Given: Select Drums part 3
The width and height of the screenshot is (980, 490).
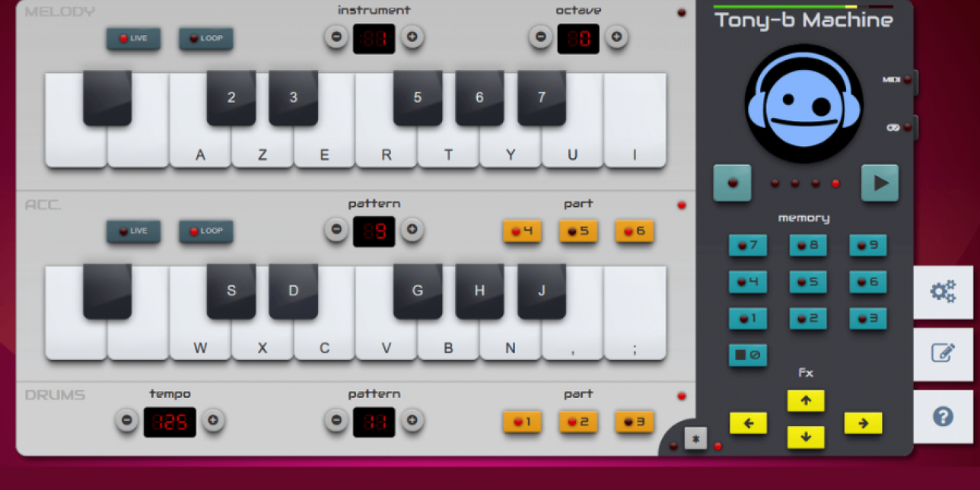Looking at the screenshot, I should point(635,422).
